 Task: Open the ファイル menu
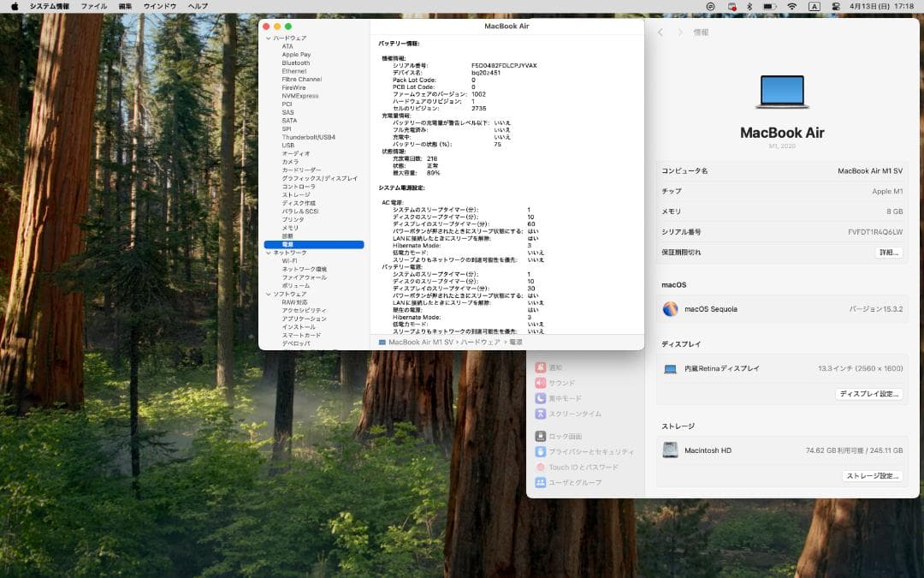94,7
